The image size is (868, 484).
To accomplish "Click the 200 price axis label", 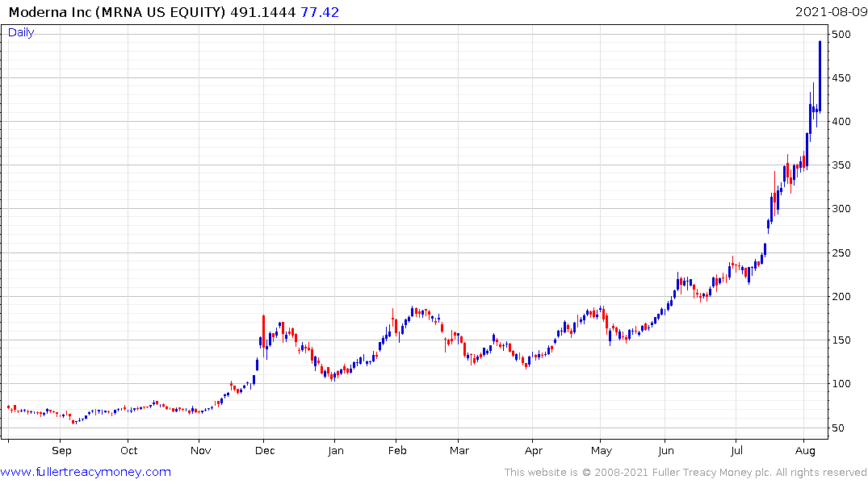I will pos(841,297).
